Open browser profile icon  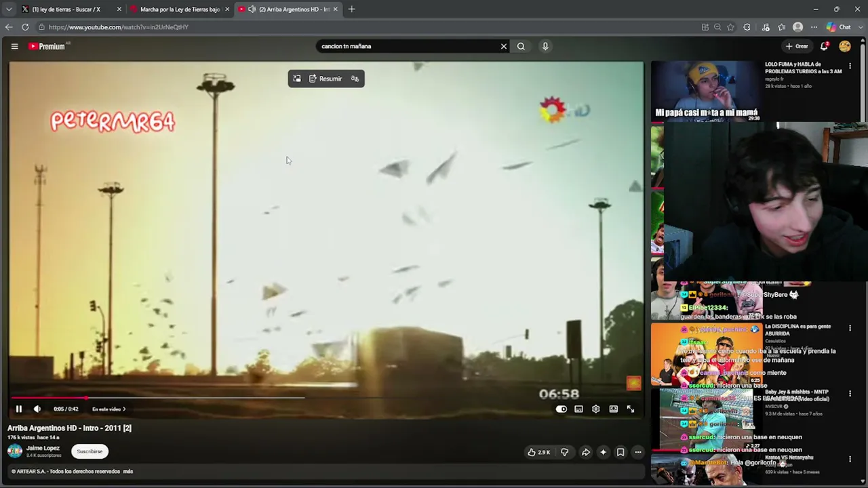(x=798, y=27)
